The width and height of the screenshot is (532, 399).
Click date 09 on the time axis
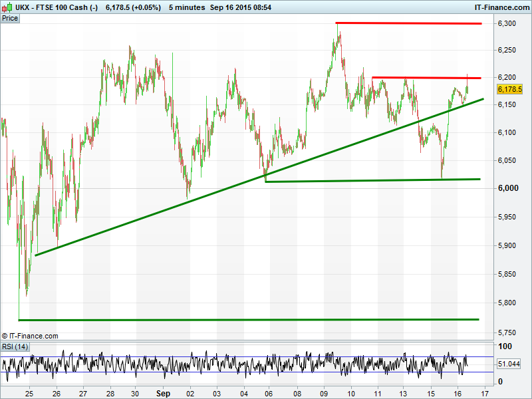(324, 394)
